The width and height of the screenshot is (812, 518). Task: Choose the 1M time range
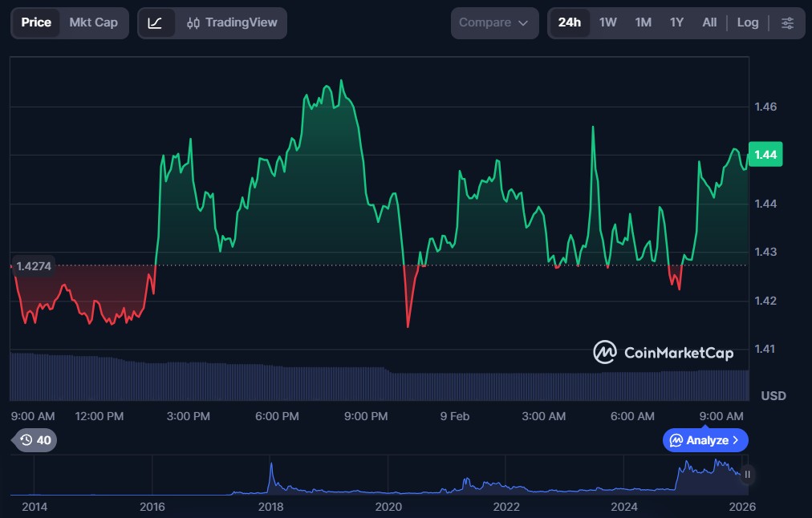pyautogui.click(x=643, y=23)
